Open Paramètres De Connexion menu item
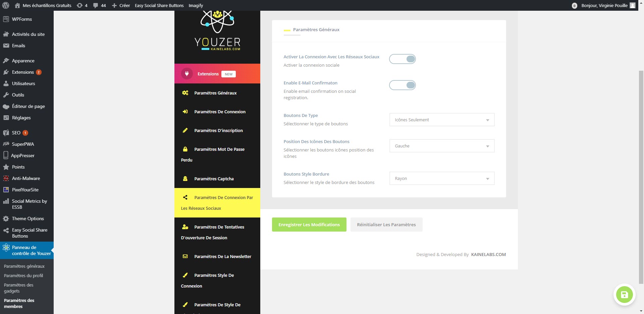The height and width of the screenshot is (314, 644). click(x=217, y=112)
